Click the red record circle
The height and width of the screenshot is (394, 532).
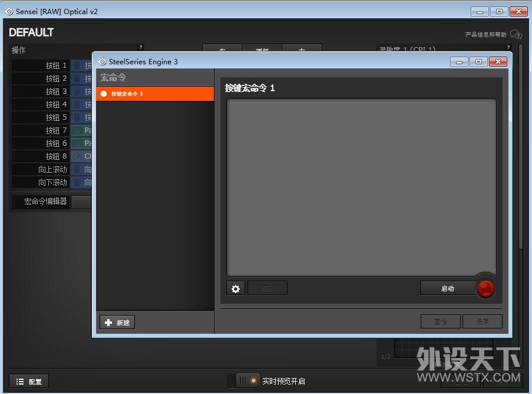(485, 288)
